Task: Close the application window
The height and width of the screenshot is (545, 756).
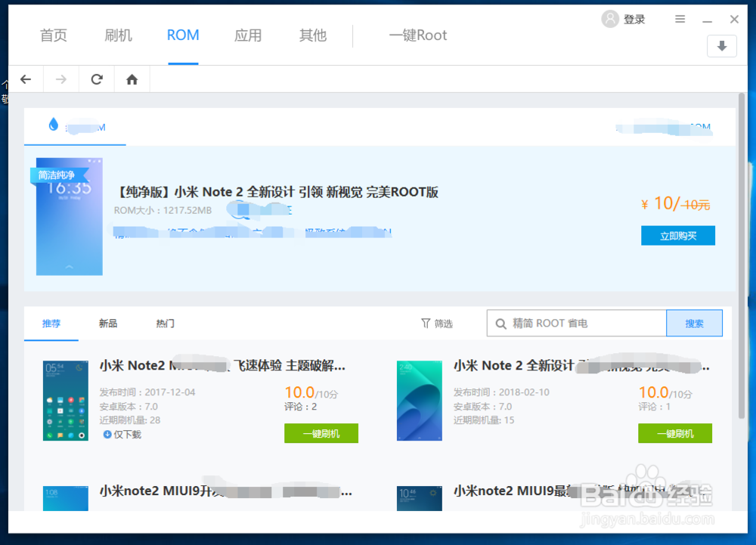Action: pos(734,19)
